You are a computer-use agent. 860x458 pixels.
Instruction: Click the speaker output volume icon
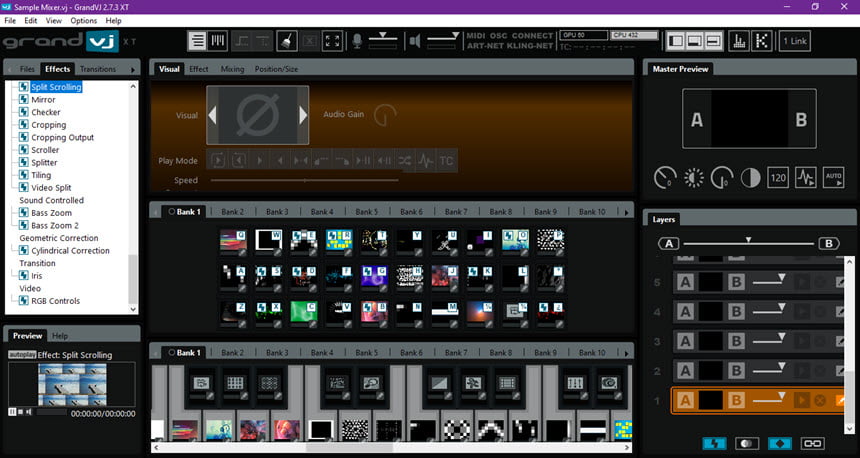pyautogui.click(x=415, y=41)
